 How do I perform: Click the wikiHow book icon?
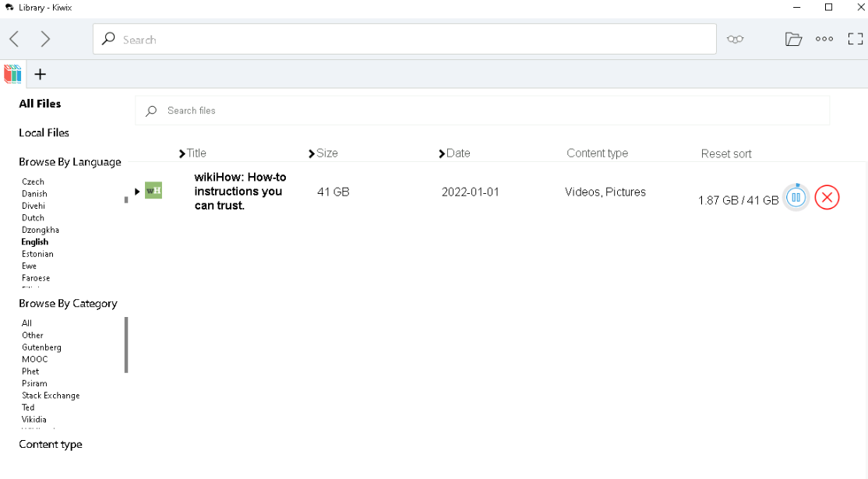click(153, 190)
